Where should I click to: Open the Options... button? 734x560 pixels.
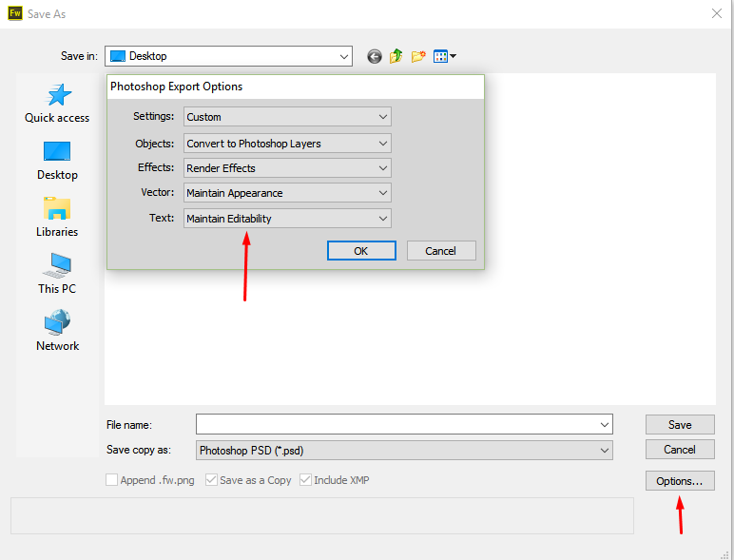(x=680, y=481)
